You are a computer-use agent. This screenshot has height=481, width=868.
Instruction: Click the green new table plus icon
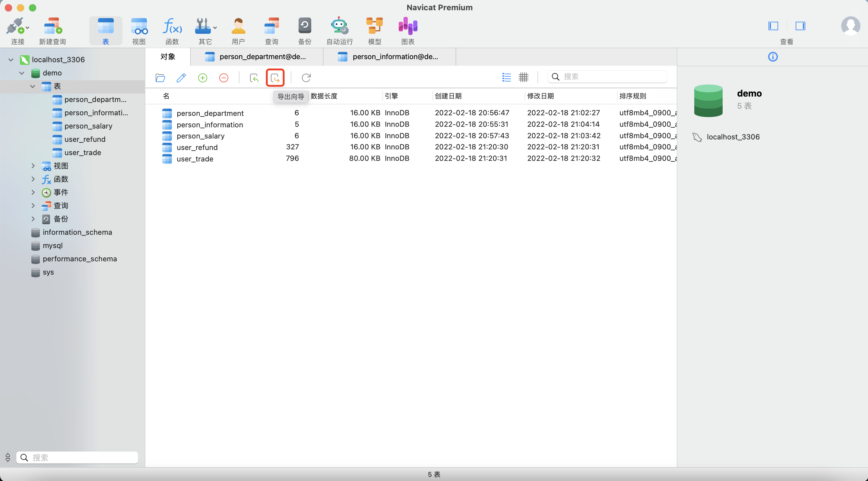(x=202, y=78)
